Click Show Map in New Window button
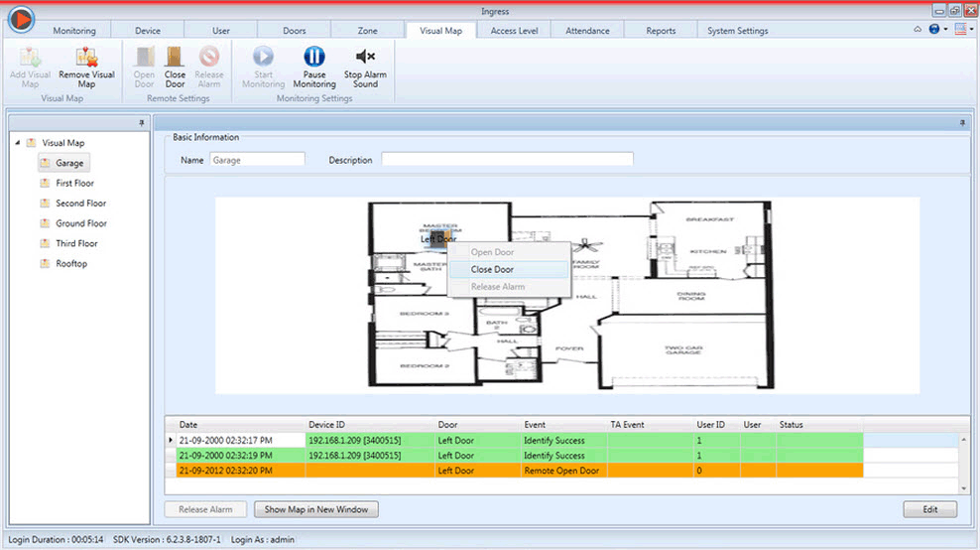Image resolution: width=980 pixels, height=550 pixels. (316, 509)
